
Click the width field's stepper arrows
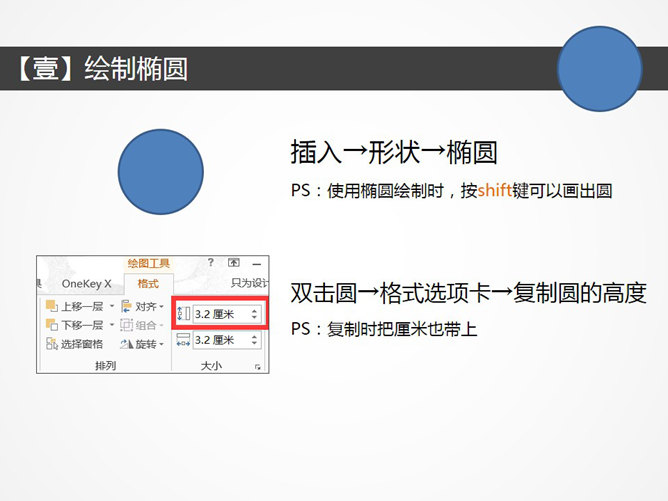click(x=255, y=341)
